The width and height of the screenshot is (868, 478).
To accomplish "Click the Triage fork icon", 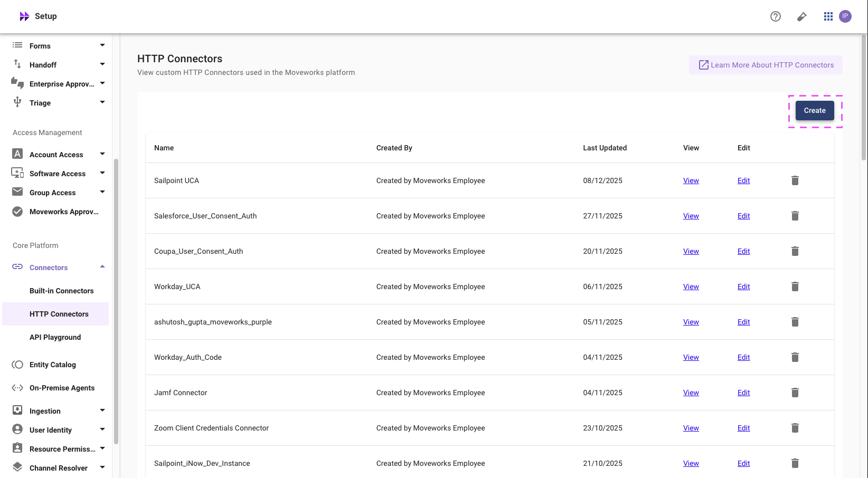I will 17,102.
